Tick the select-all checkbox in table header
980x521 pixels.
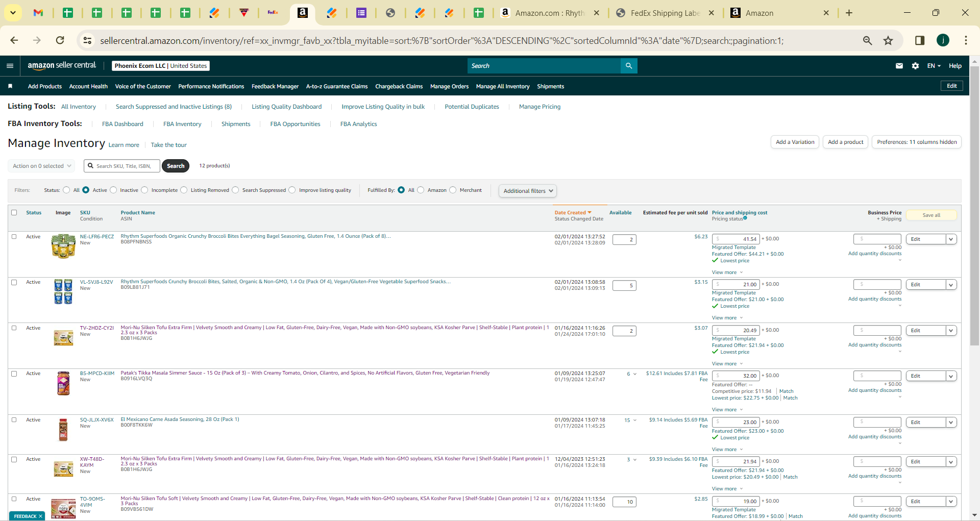pyautogui.click(x=14, y=213)
